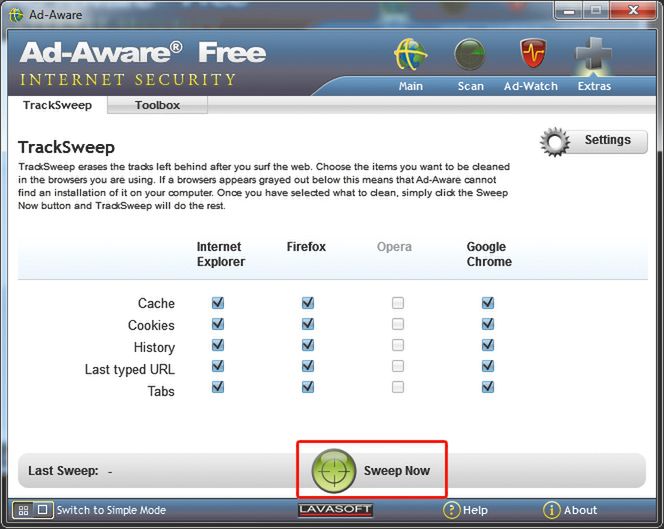The width and height of the screenshot is (664, 529).
Task: Open the Extras navigation label
Action: click(594, 86)
